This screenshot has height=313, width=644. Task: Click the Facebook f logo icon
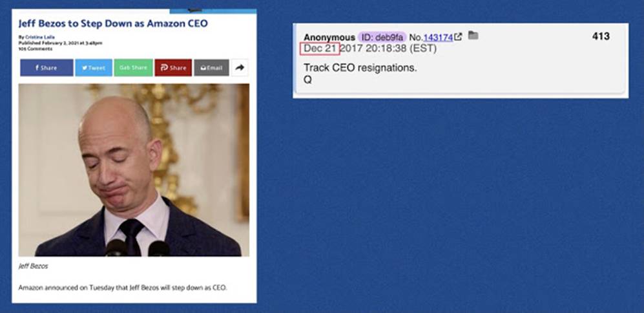coord(37,68)
